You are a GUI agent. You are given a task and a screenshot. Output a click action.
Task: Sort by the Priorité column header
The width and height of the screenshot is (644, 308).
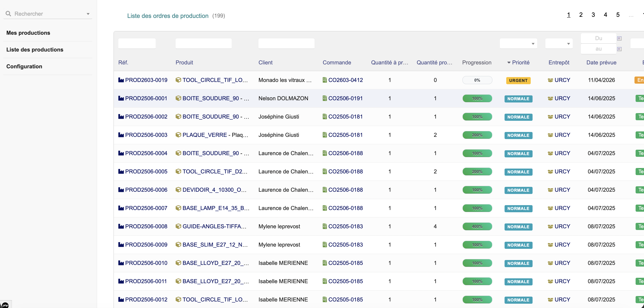click(x=520, y=63)
